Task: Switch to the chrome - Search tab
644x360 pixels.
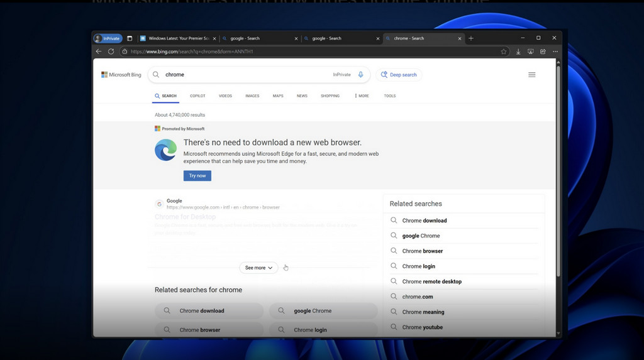Action: pos(424,38)
